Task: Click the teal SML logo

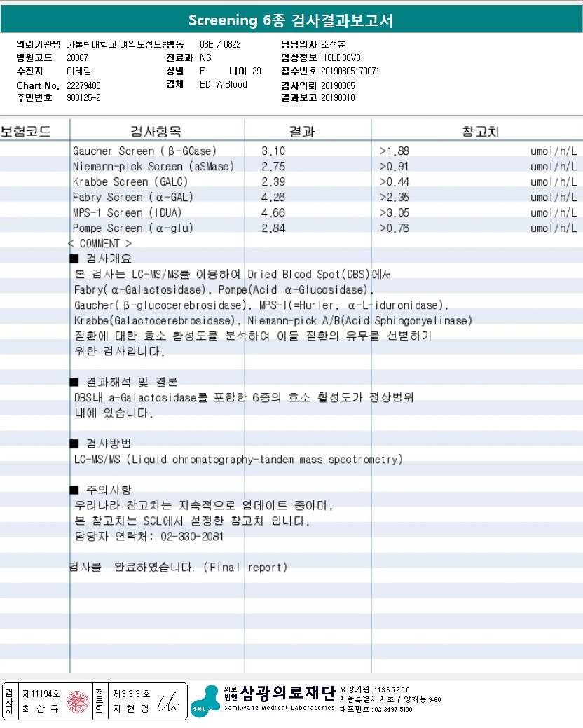Action: (205, 701)
